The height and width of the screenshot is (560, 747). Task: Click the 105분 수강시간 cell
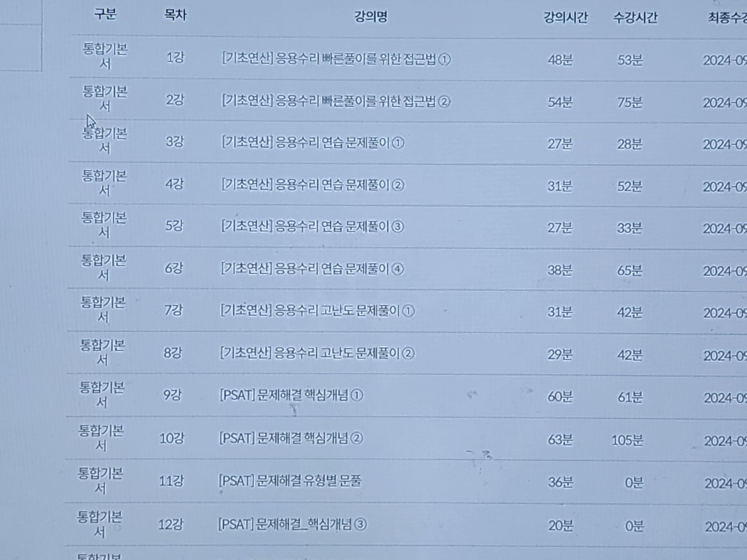pyautogui.click(x=627, y=440)
